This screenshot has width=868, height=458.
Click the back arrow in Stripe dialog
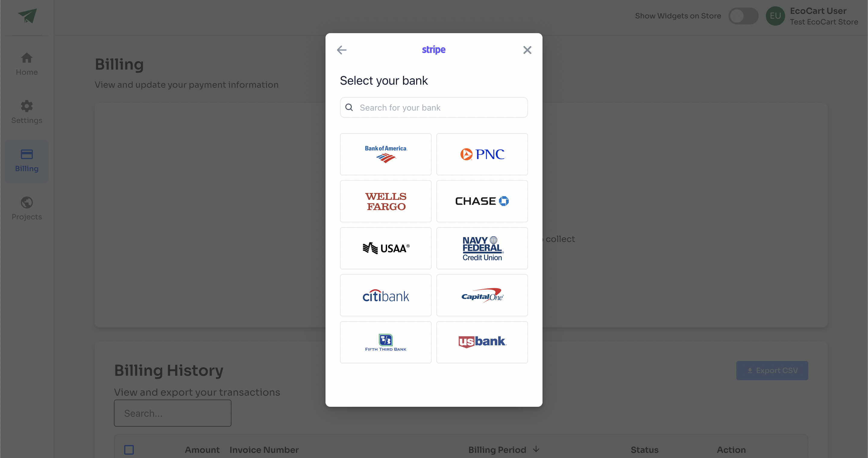pos(341,50)
